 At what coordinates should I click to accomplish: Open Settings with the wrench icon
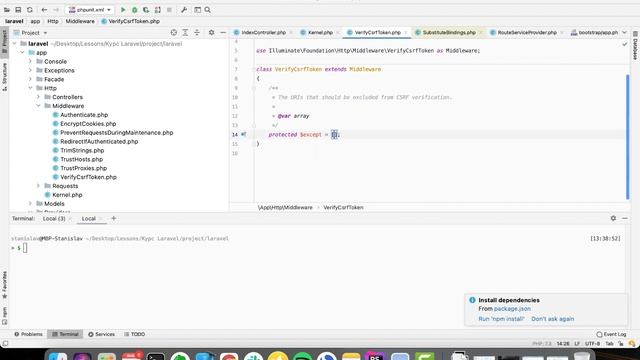184,10
